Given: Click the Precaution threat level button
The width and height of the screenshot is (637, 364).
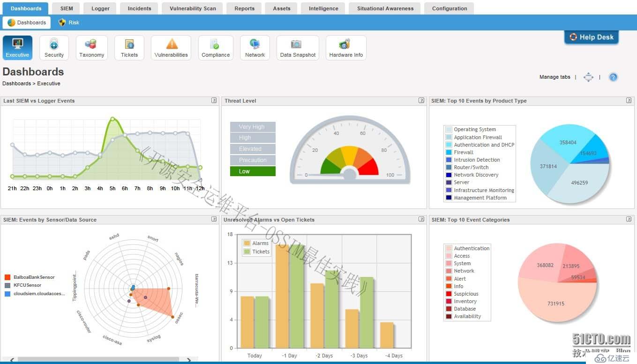Looking at the screenshot, I should point(253,160).
